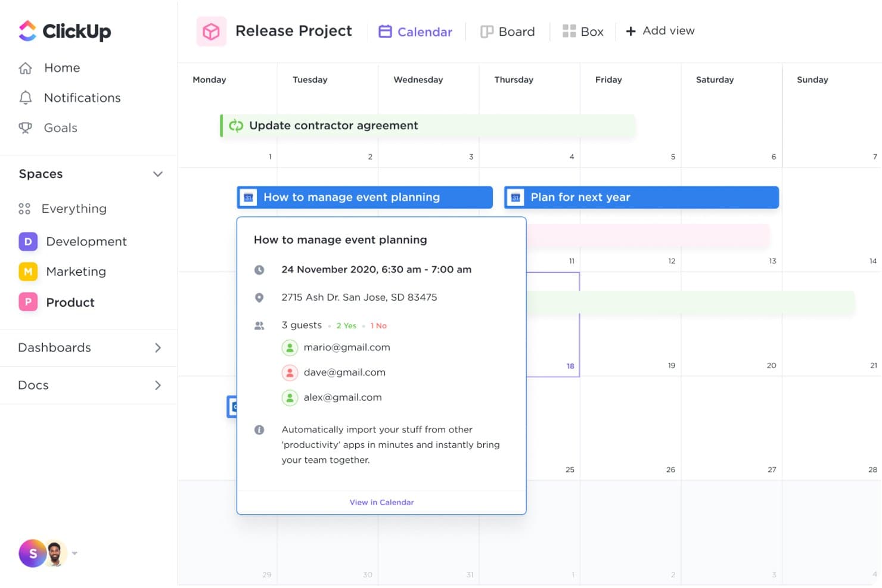Expand the Docs section
Screen dimensions: 882x588
click(158, 385)
